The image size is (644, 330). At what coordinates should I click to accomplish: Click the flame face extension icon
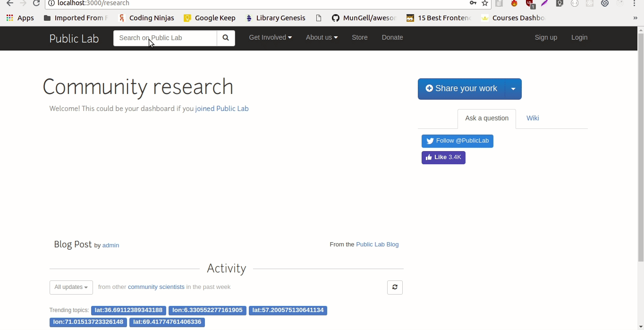[x=515, y=3]
